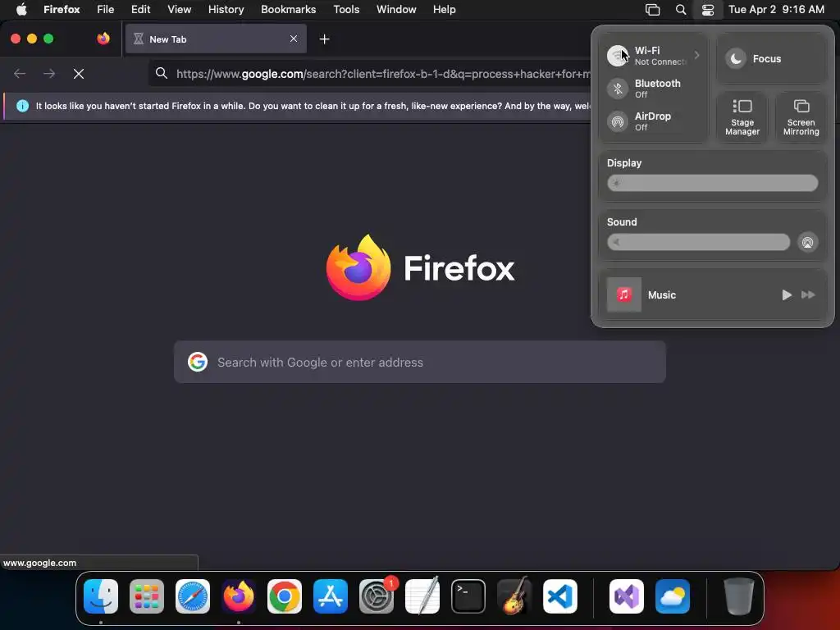Image resolution: width=840 pixels, height=630 pixels.
Task: Open the Firefox application menu
Action: 62,10
